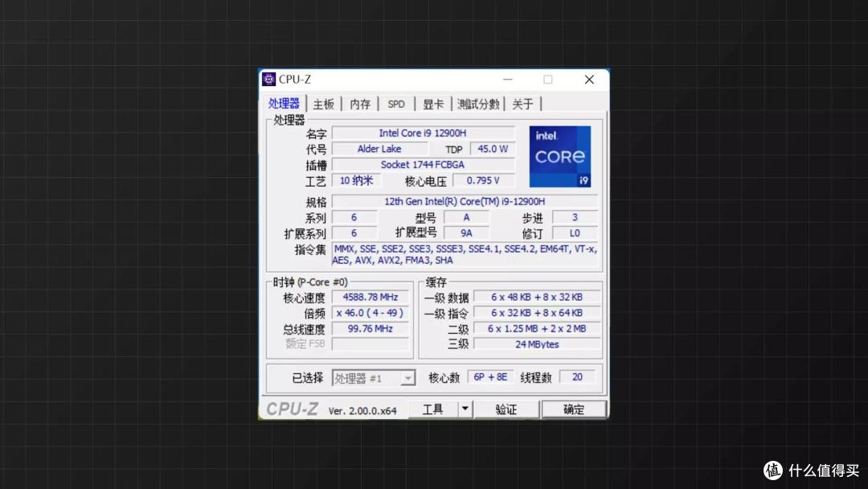Select the name field Intel Core i9 12900H
This screenshot has height=489, width=868.
[423, 133]
